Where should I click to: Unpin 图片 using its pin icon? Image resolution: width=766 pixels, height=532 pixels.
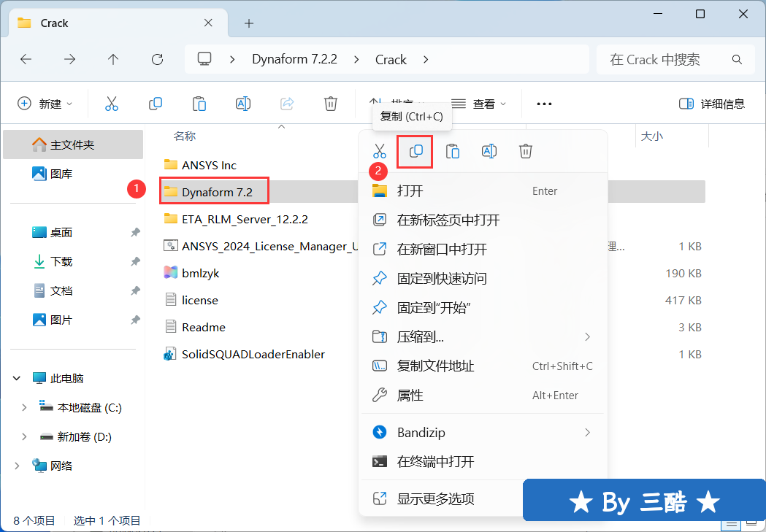[x=135, y=320]
